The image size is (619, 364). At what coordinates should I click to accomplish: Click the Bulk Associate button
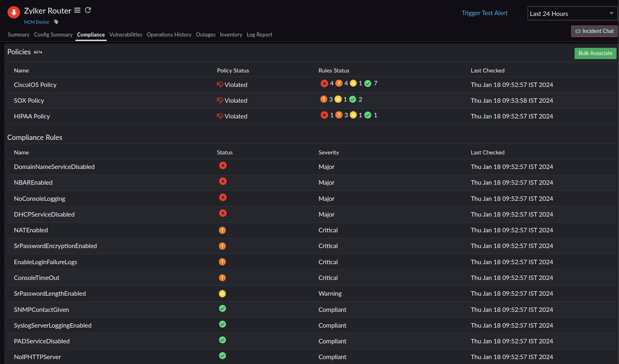(595, 53)
